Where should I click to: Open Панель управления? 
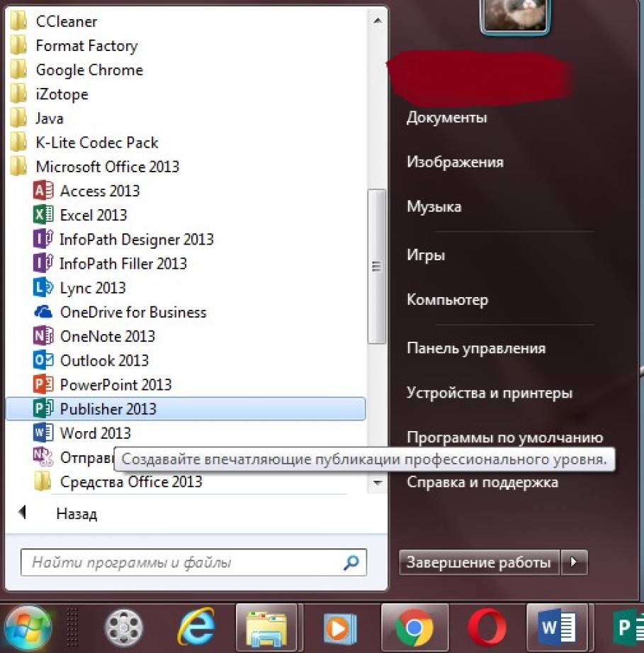click(475, 348)
